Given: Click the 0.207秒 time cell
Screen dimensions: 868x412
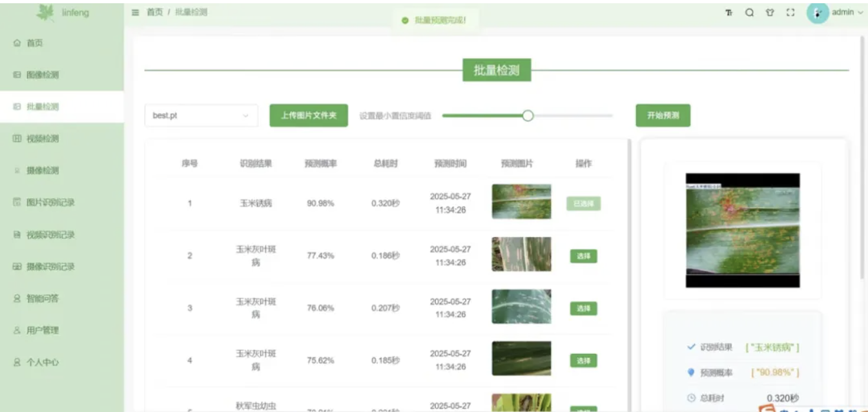Looking at the screenshot, I should click(x=386, y=308).
